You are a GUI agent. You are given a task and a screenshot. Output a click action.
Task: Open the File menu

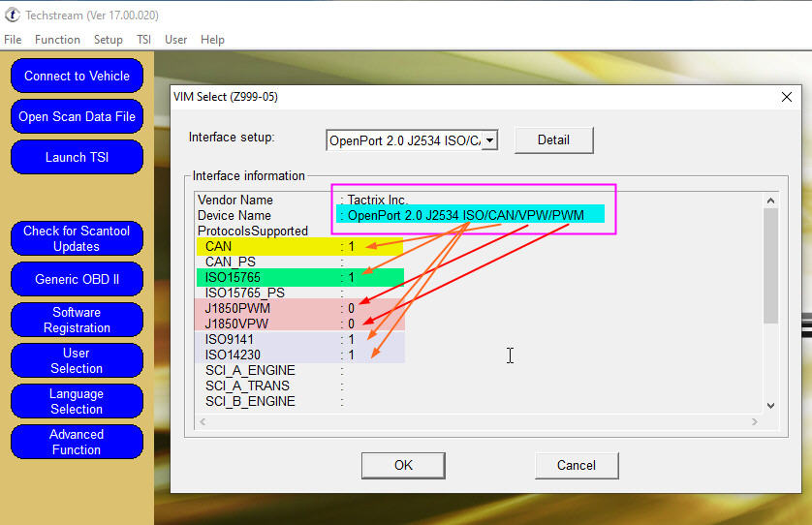[x=13, y=40]
